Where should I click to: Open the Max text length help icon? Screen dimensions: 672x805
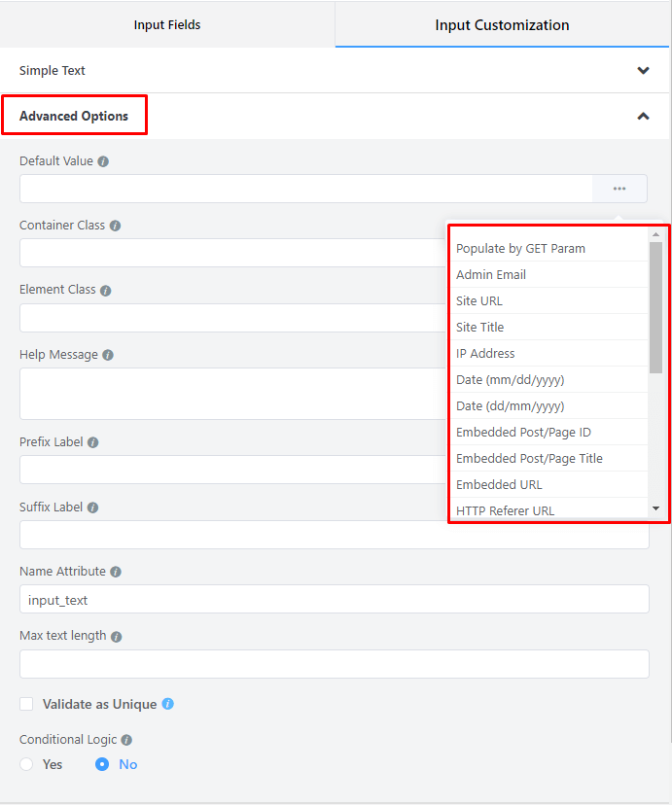click(x=116, y=635)
